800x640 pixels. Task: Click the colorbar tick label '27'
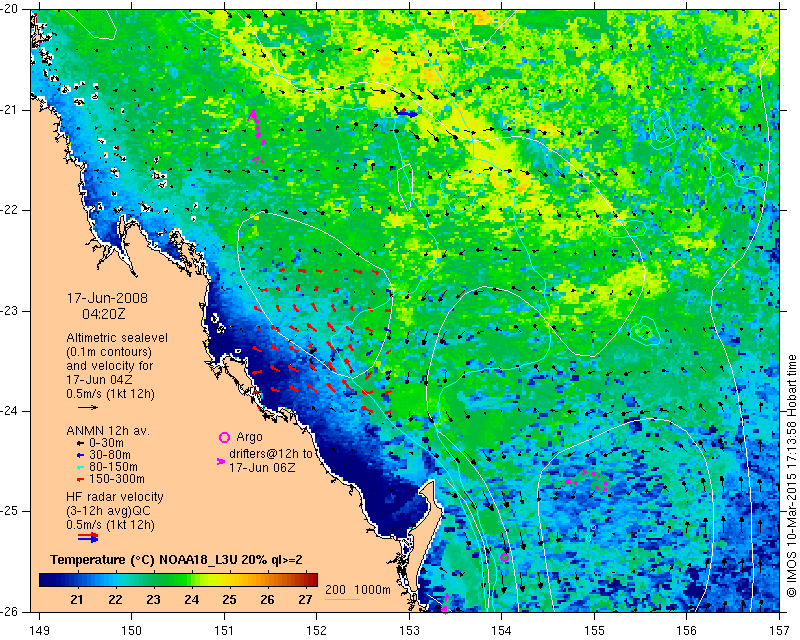click(305, 600)
